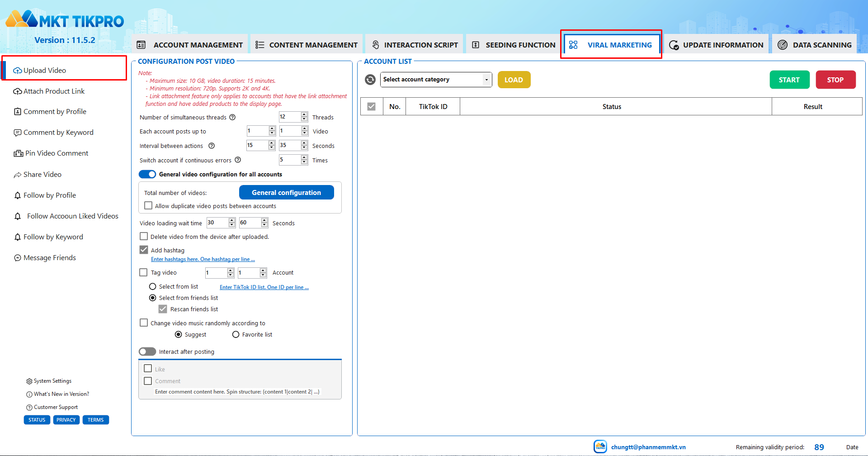The image size is (868, 456).
Task: Uncheck the Add hashtag checkbox
Action: coord(144,250)
